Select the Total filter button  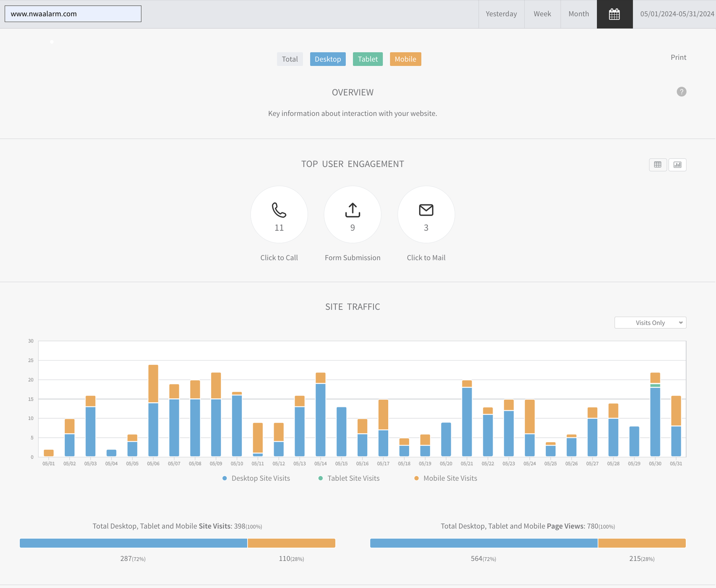point(290,59)
